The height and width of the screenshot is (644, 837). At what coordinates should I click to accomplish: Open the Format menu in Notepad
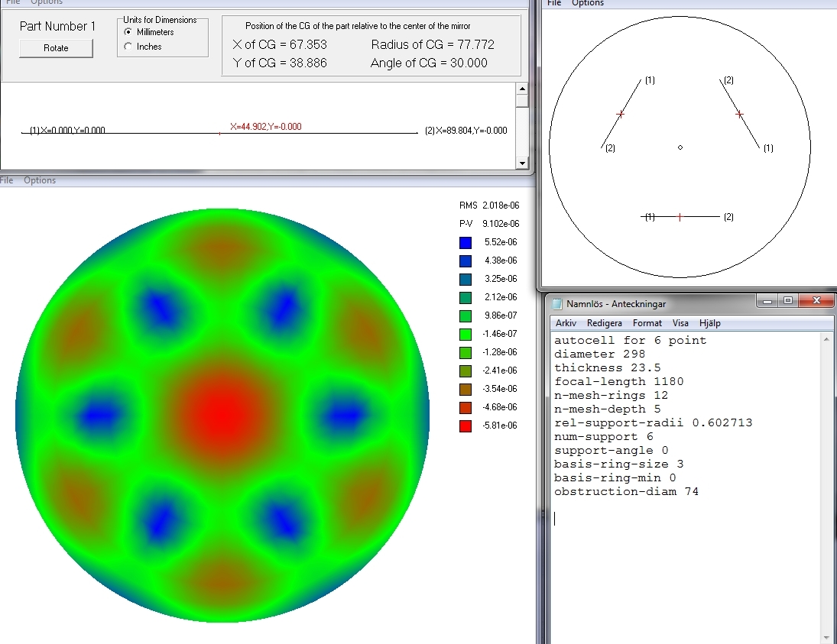[x=647, y=323]
